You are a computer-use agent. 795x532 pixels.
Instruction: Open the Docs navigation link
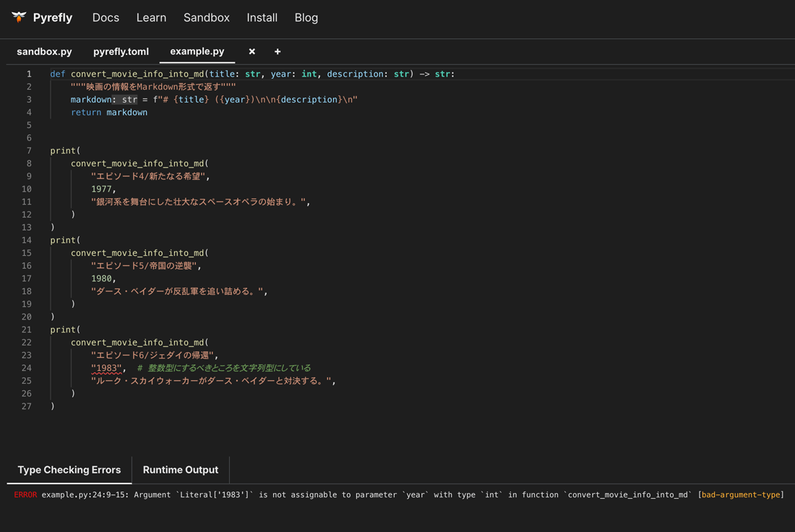pos(106,17)
